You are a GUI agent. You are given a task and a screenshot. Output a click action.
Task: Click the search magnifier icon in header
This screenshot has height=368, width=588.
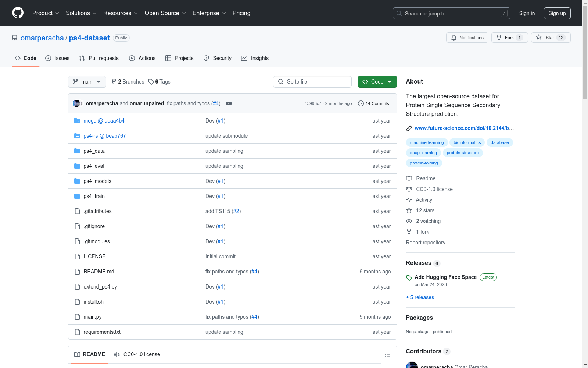399,13
